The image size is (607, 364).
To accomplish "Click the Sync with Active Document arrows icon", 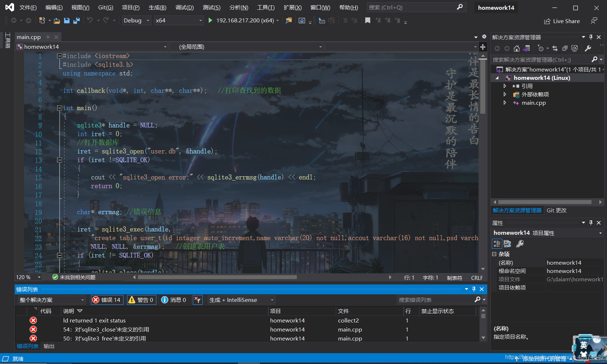I will (555, 48).
